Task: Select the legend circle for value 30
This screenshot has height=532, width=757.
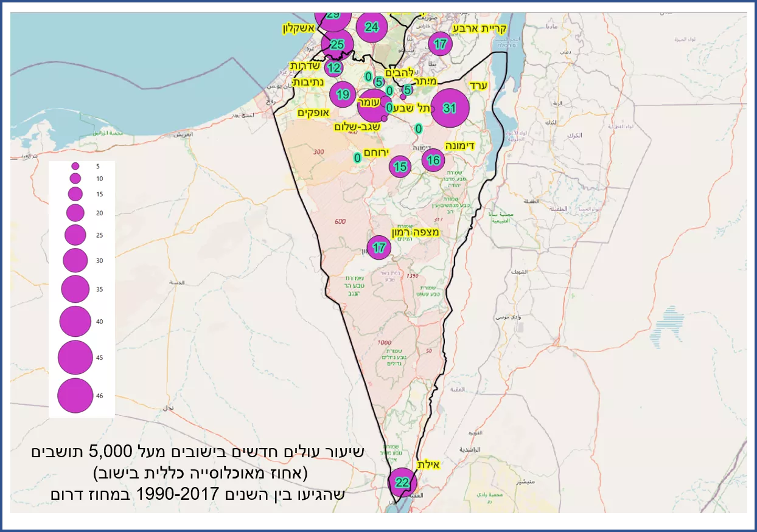Action: 75,260
